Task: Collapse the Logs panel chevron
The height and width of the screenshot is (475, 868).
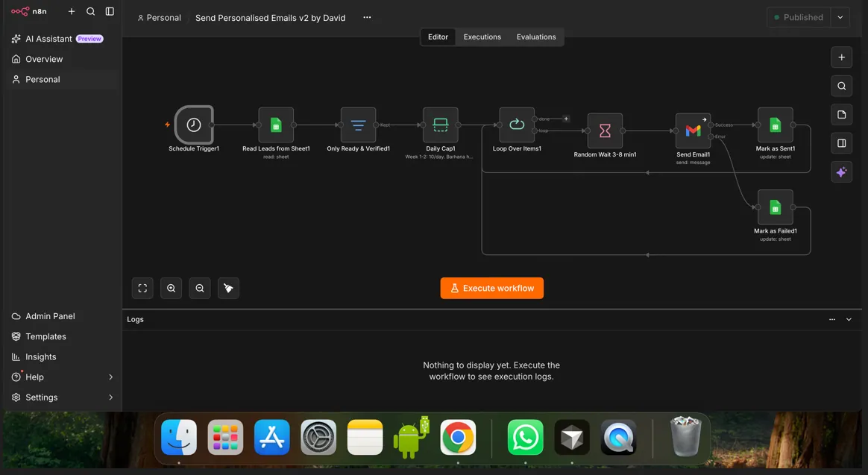Action: pos(849,319)
